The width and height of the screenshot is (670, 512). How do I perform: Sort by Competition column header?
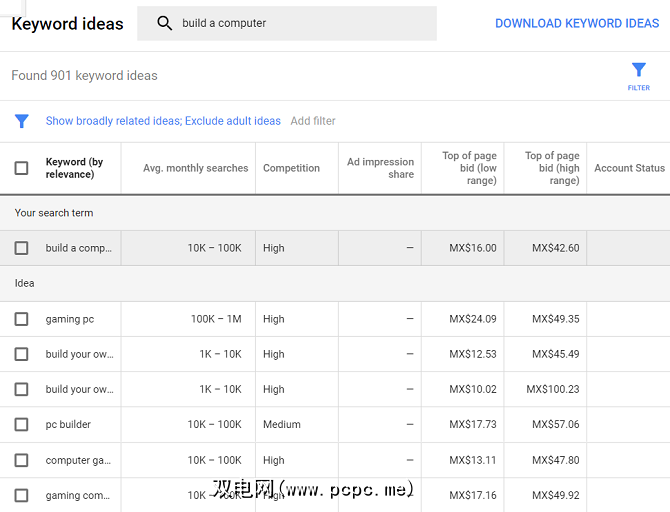[291, 168]
